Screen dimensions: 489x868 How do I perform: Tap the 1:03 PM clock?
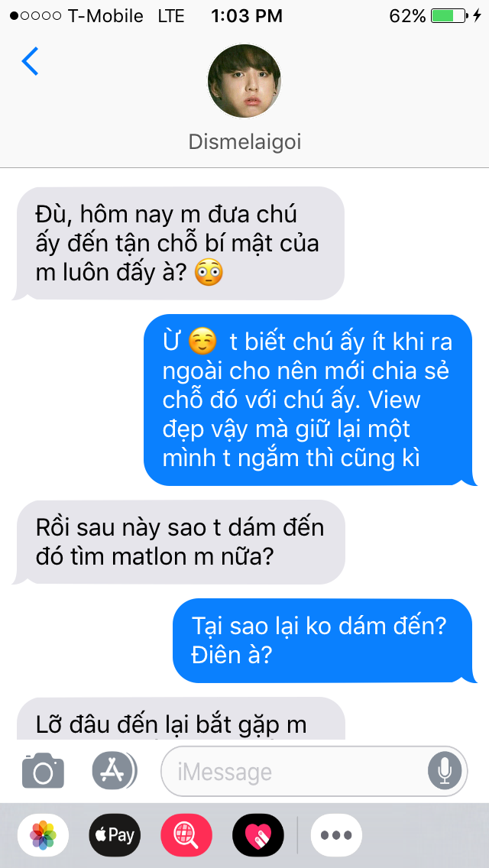pyautogui.click(x=247, y=16)
